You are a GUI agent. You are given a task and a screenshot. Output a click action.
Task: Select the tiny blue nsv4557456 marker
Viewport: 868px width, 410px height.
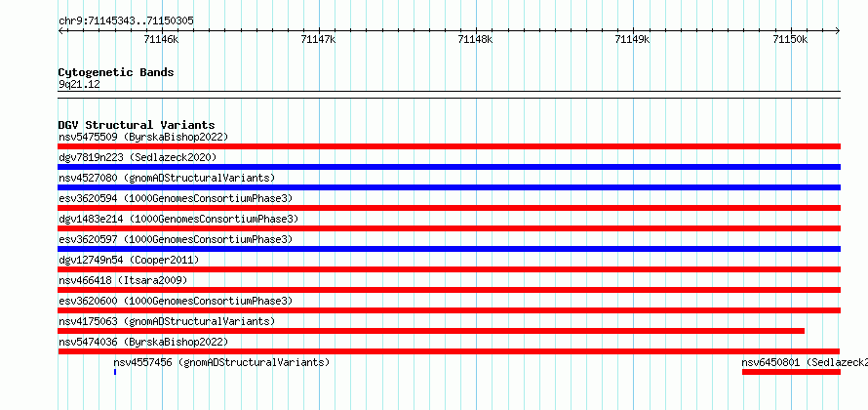115,372
